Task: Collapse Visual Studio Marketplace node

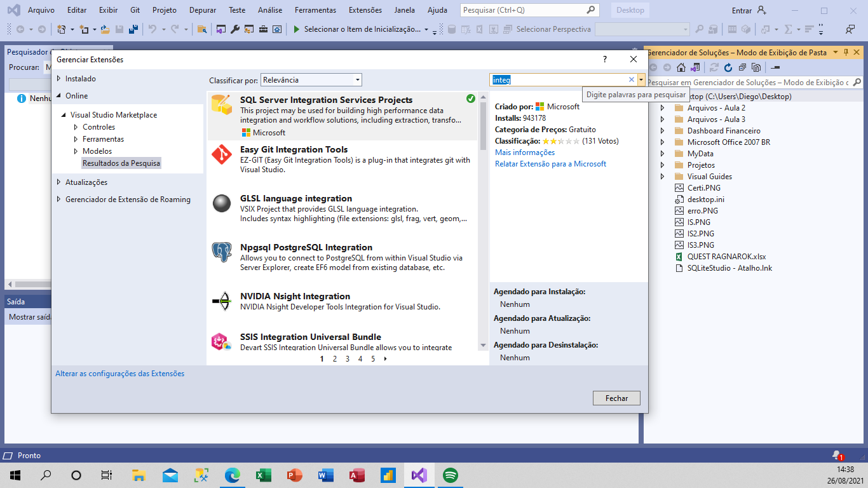Action: coord(64,115)
